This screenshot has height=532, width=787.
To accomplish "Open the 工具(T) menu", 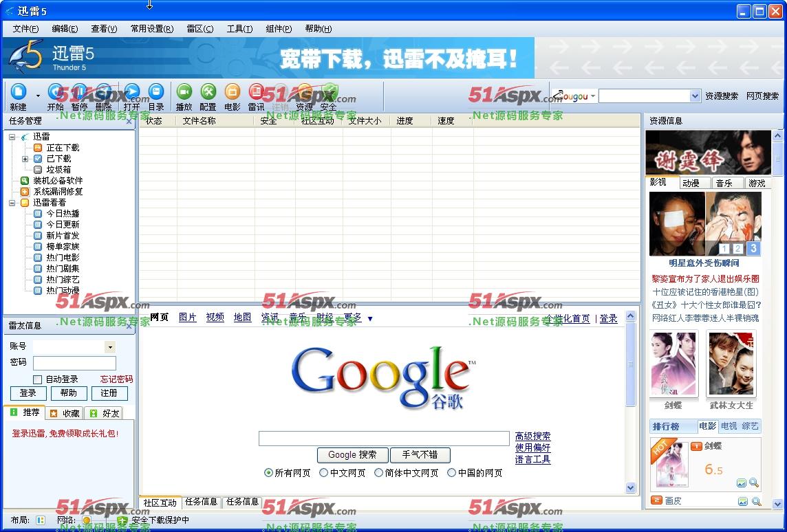I will coord(239,29).
